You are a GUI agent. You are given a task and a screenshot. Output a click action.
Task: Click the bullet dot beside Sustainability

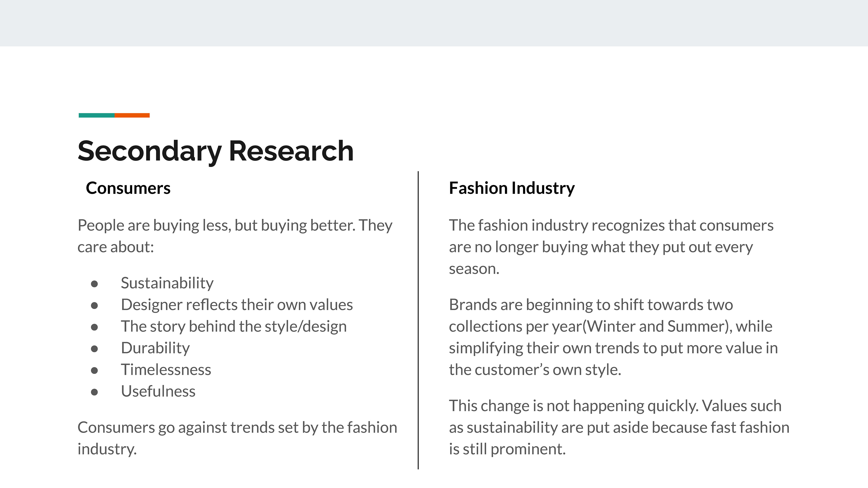point(94,284)
